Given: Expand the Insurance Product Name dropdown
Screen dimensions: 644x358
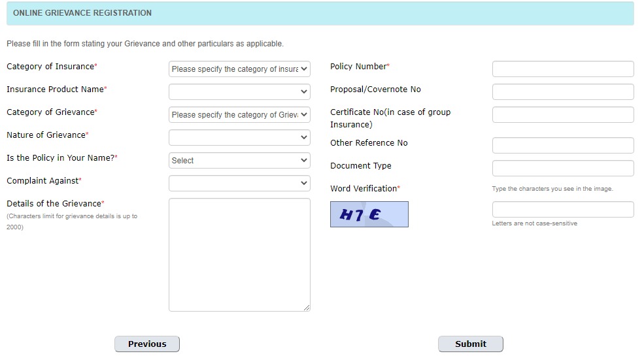Looking at the screenshot, I should [239, 91].
